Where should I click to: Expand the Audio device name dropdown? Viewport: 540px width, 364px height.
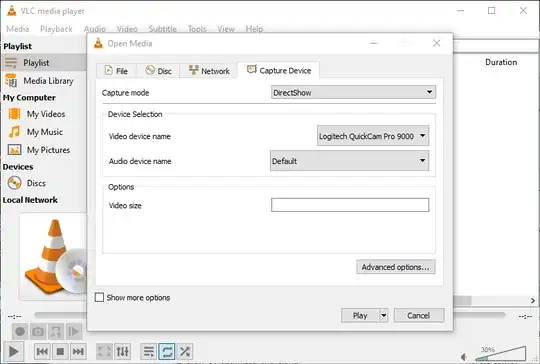pos(350,161)
